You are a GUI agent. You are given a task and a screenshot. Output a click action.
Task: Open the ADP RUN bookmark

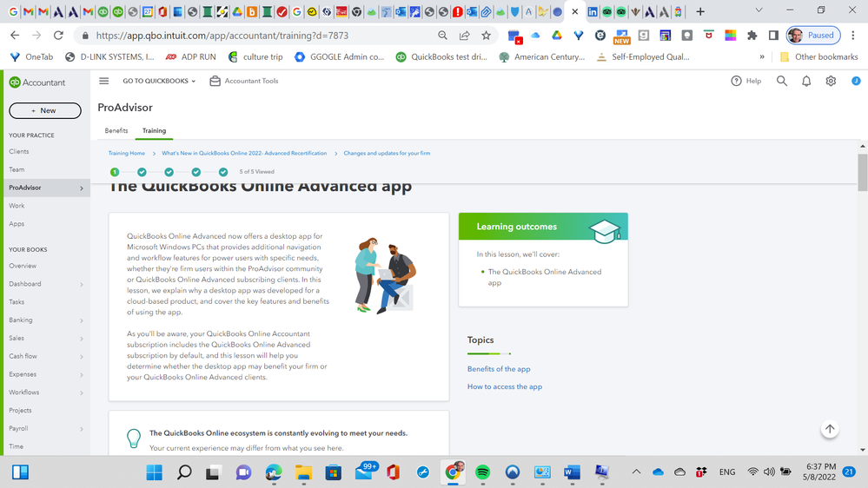coord(190,56)
